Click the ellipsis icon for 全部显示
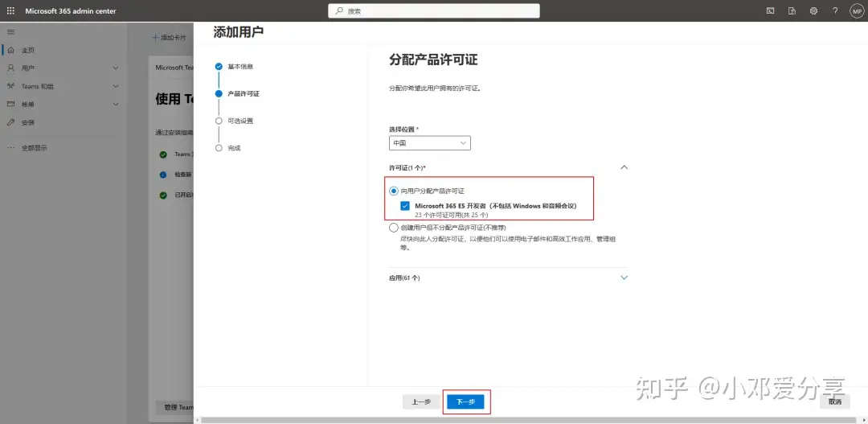This screenshot has width=868, height=424. click(10, 148)
